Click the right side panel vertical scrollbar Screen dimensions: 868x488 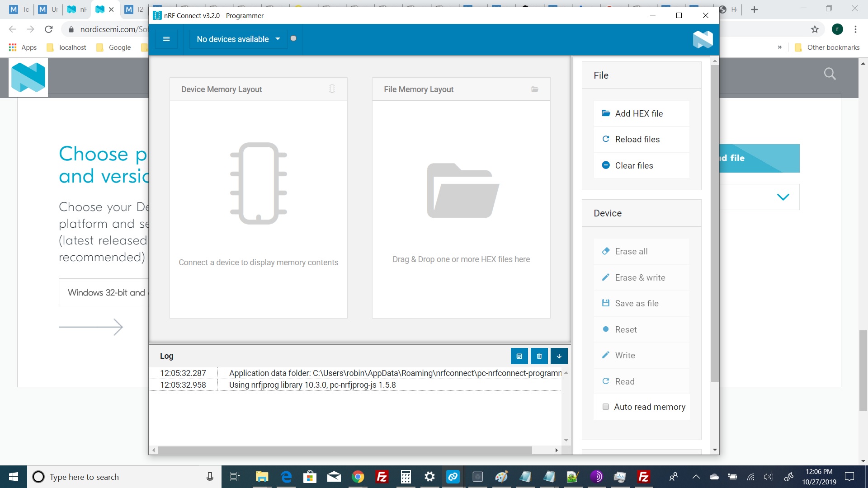coord(715,224)
